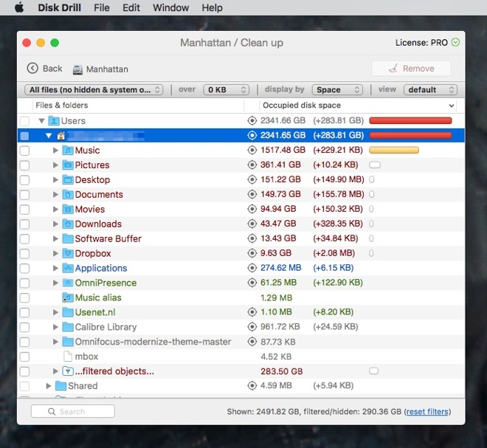Click the home folder icon in the selected row
Screen dimensions: 487x448
61,136
